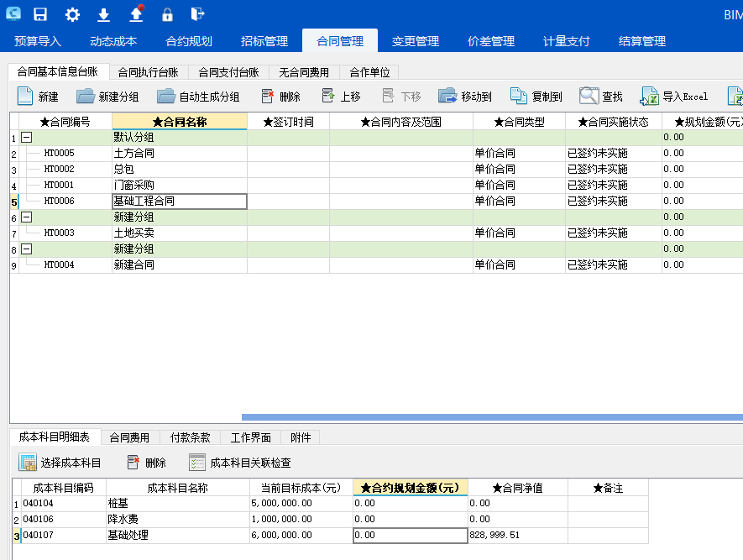Click the 基础工程合同 name cell
Image resolution: width=743 pixels, height=560 pixels.
click(180, 201)
